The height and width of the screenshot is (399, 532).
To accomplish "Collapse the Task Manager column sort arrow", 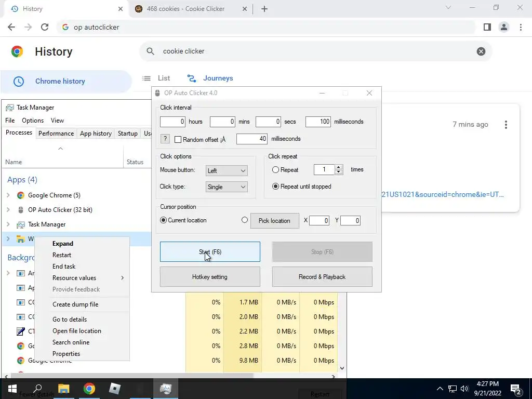I will click(x=60, y=149).
